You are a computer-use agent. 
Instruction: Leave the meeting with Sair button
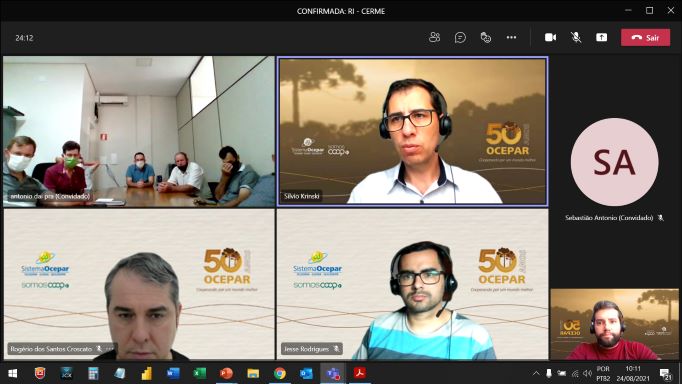tap(645, 37)
